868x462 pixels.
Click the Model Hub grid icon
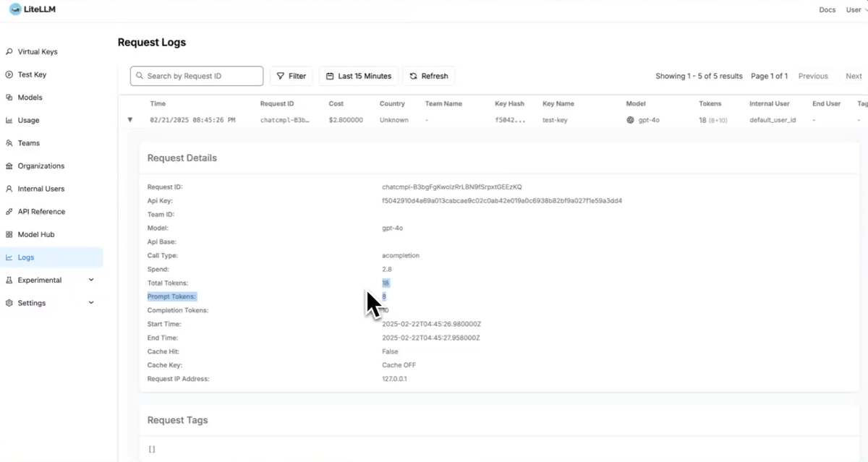9,235
